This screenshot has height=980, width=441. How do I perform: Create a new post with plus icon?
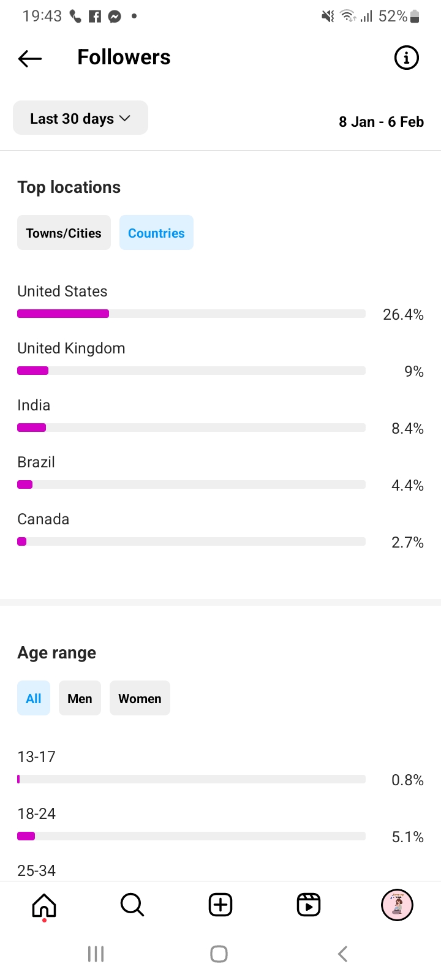click(x=221, y=905)
